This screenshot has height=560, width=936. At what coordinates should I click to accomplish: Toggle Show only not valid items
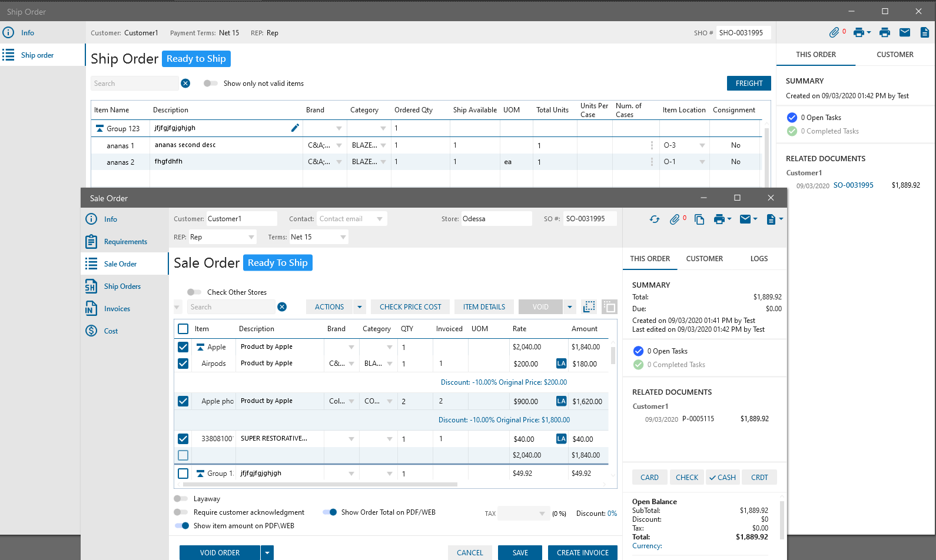point(210,84)
